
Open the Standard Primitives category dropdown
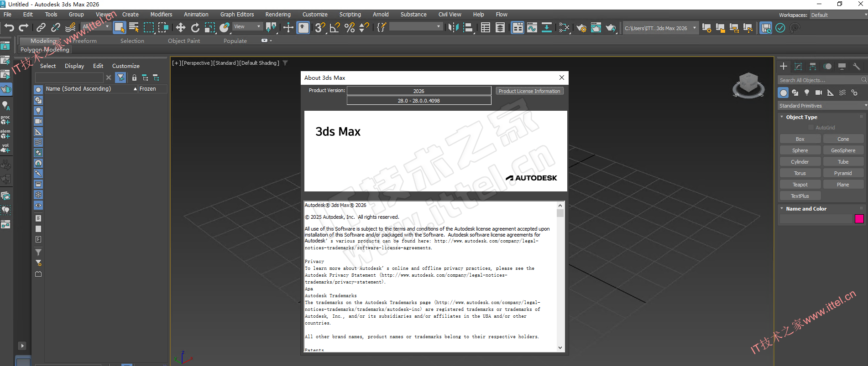[823, 106]
